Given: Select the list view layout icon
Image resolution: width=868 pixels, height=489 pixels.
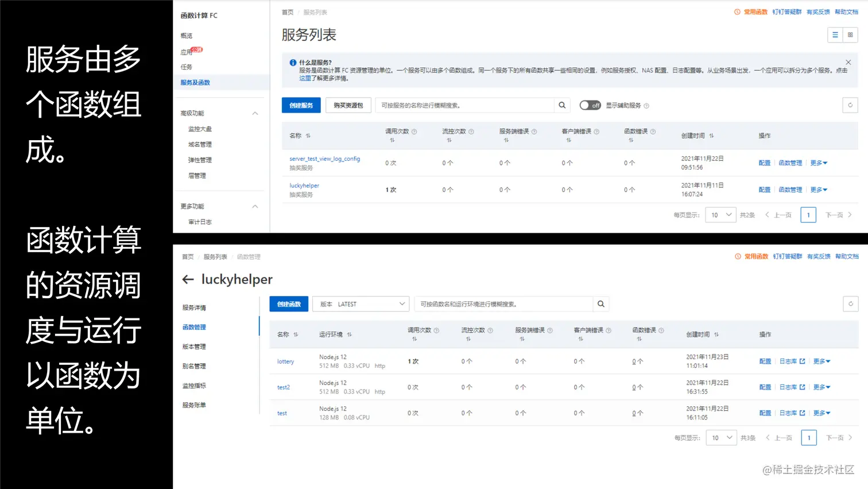Looking at the screenshot, I should click(x=835, y=34).
